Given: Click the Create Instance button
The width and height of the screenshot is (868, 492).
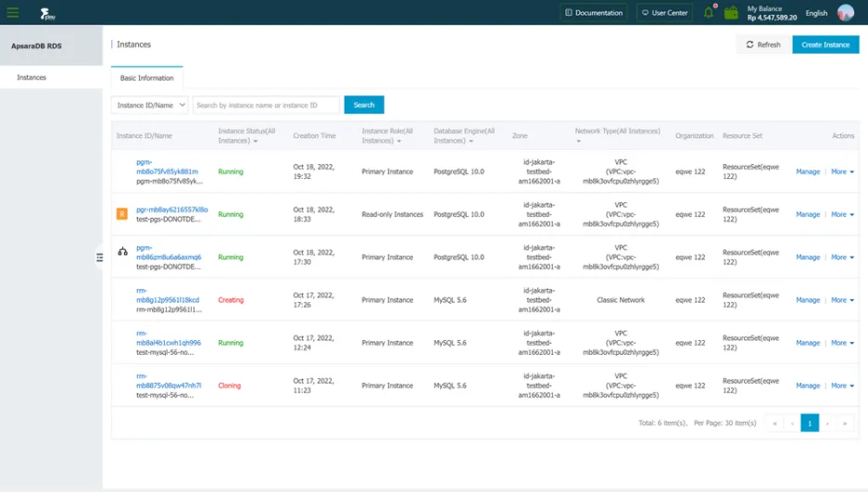Looking at the screenshot, I should tap(824, 44).
